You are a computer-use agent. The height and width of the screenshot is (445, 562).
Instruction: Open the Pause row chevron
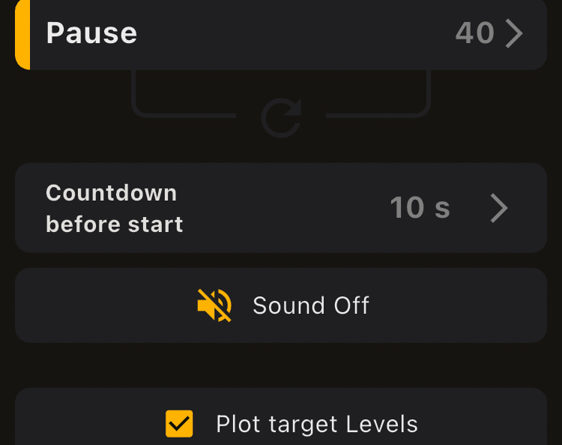[514, 33]
